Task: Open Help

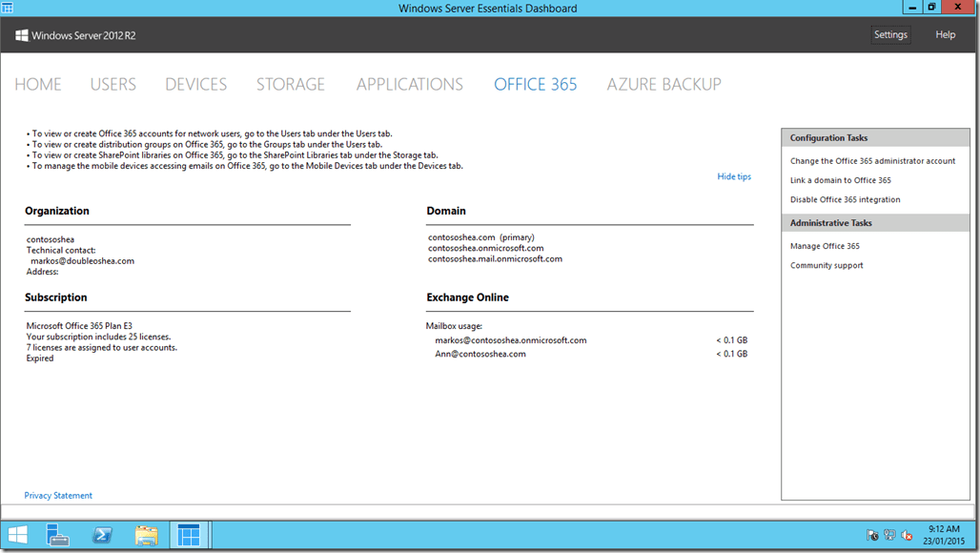Action: 944,34
